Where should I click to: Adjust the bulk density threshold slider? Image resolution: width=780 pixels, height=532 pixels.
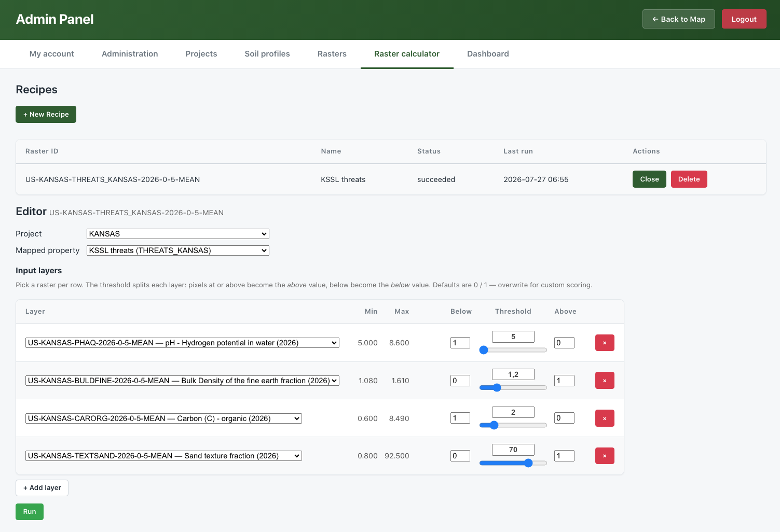[513, 387]
